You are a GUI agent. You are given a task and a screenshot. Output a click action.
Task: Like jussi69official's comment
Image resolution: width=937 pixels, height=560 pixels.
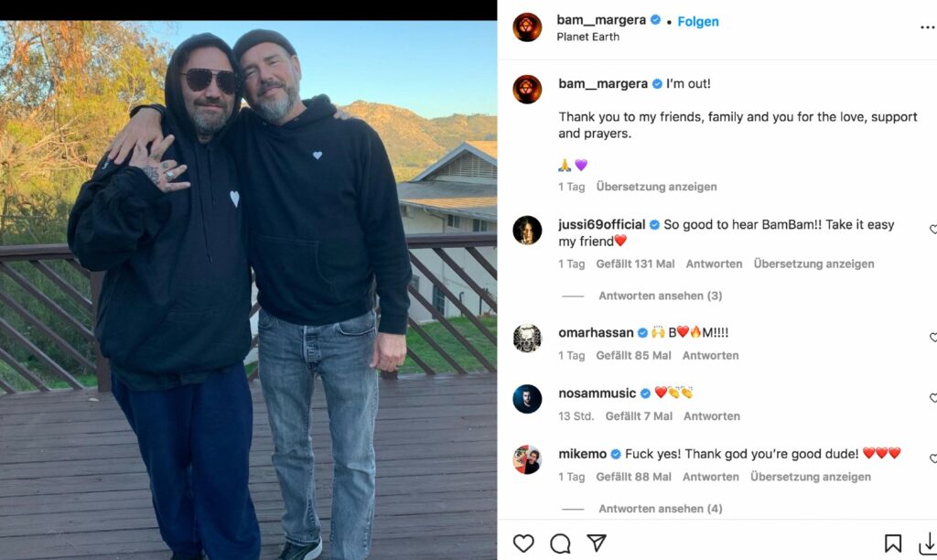point(932,230)
